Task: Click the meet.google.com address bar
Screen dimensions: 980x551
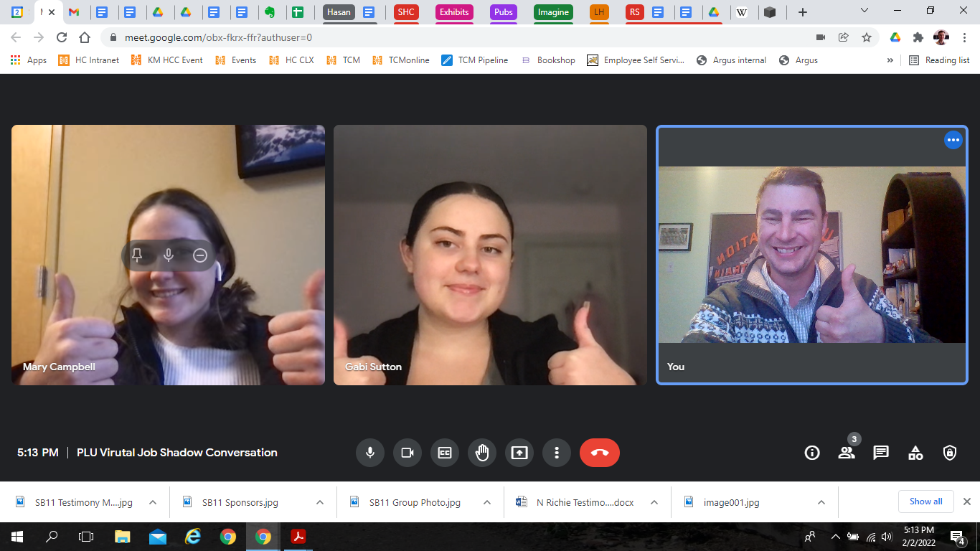Action: tap(459, 37)
